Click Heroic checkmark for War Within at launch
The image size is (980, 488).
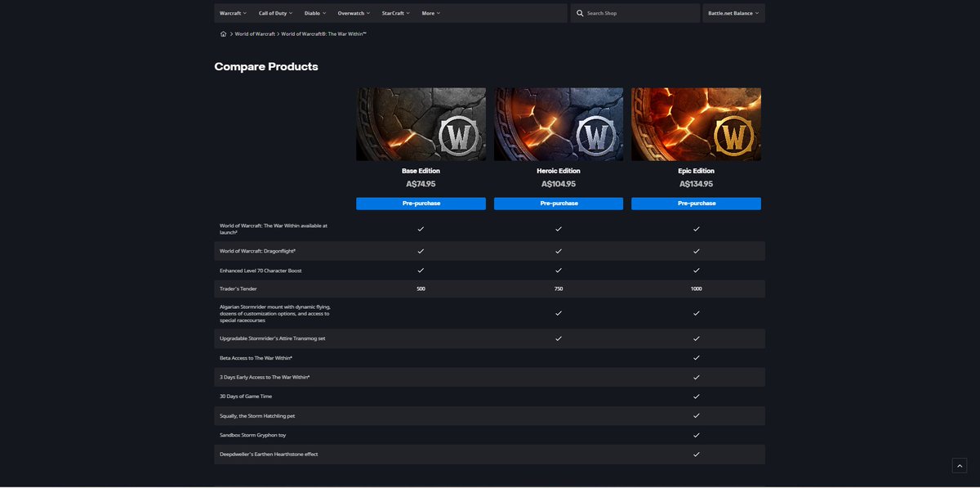559,229
